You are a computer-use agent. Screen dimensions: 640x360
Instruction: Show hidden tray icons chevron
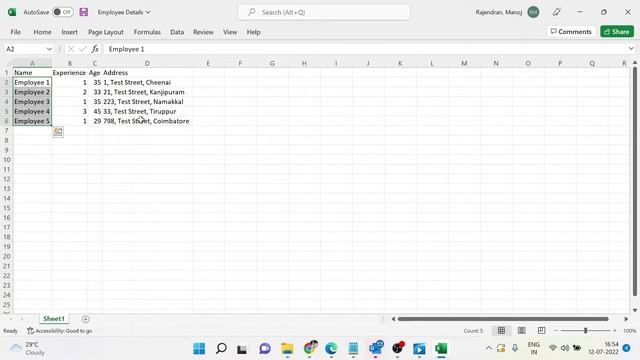coord(489,348)
